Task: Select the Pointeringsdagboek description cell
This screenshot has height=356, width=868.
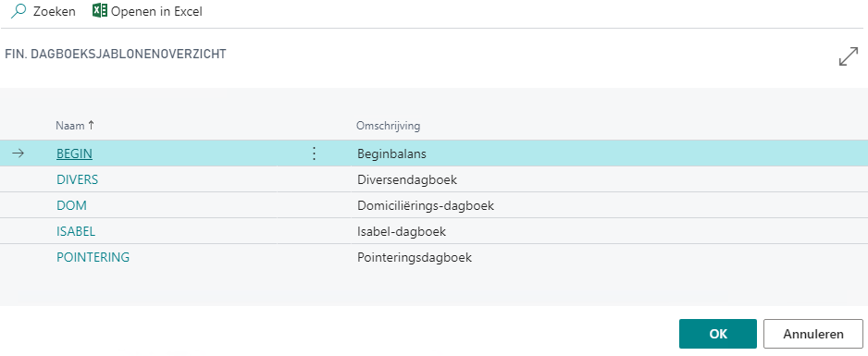Action: pyautogui.click(x=415, y=257)
